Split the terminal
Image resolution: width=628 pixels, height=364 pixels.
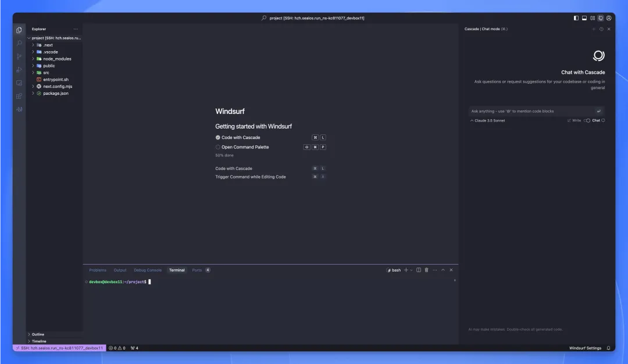coord(419,270)
